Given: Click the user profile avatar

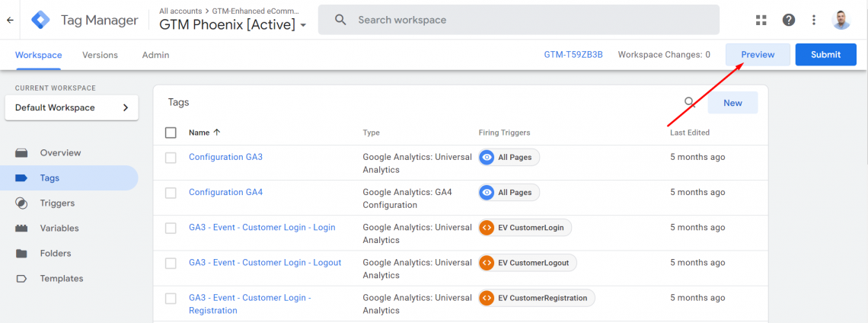Looking at the screenshot, I should (x=841, y=20).
